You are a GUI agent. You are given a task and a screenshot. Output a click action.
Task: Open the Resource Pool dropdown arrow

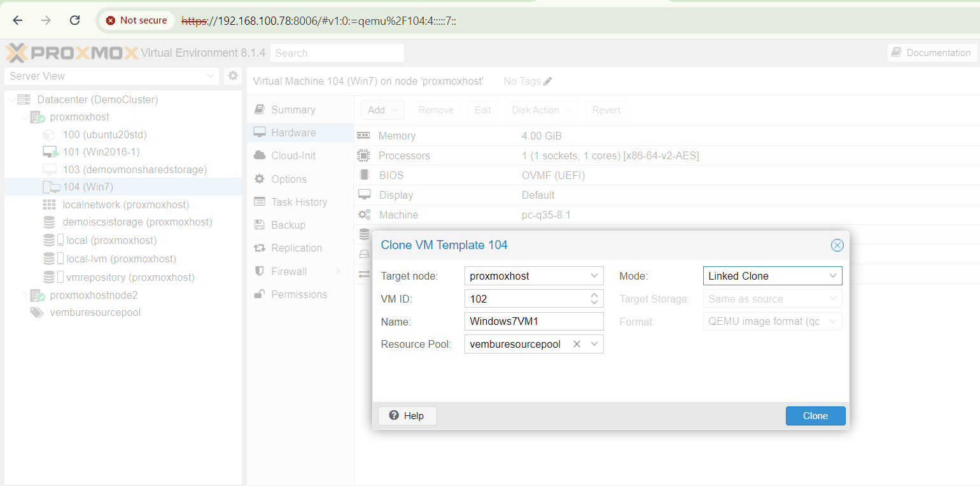pos(594,344)
